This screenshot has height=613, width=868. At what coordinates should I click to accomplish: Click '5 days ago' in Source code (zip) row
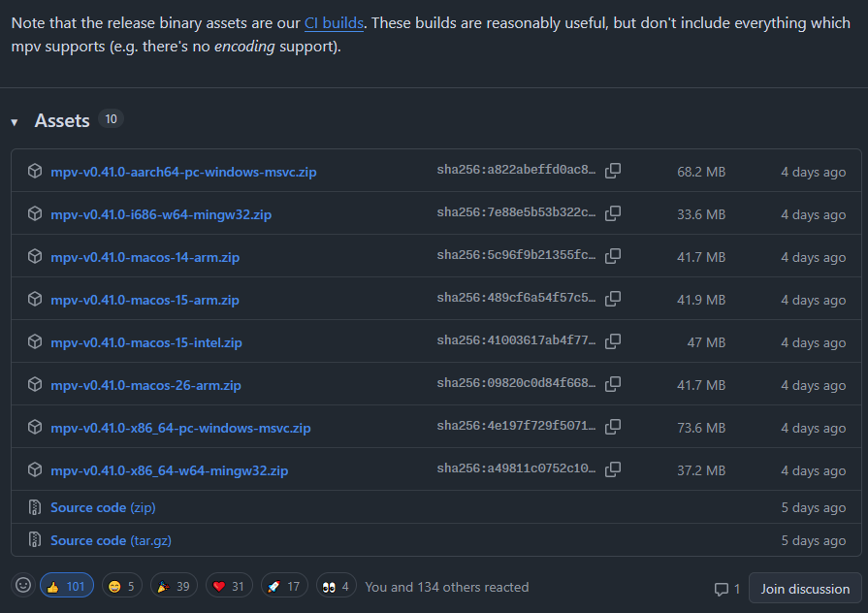click(x=813, y=508)
